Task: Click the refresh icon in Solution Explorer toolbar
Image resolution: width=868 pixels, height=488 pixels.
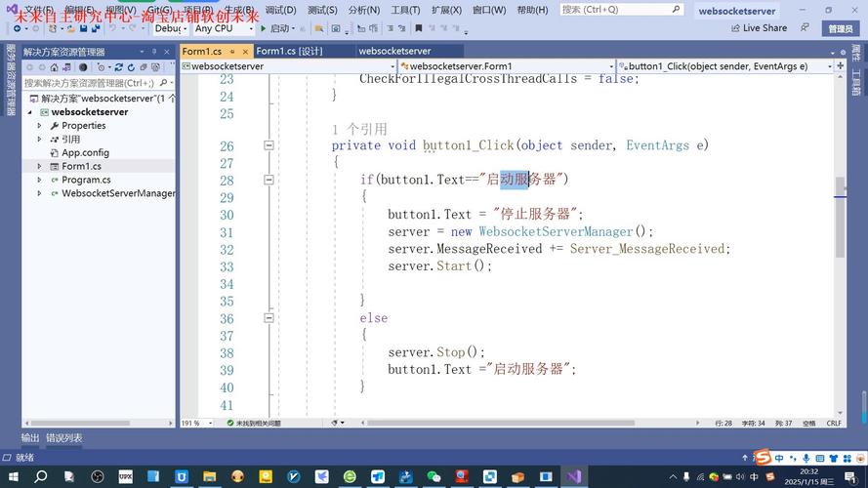Action: pos(131,67)
